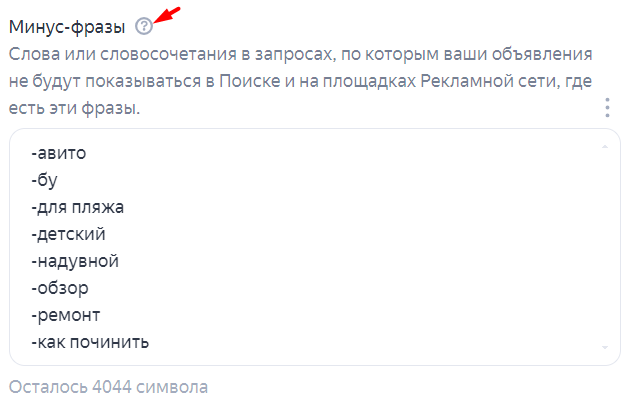The width and height of the screenshot is (629, 407).
Task: Place cursor on the -ремонт line
Action: point(65,315)
